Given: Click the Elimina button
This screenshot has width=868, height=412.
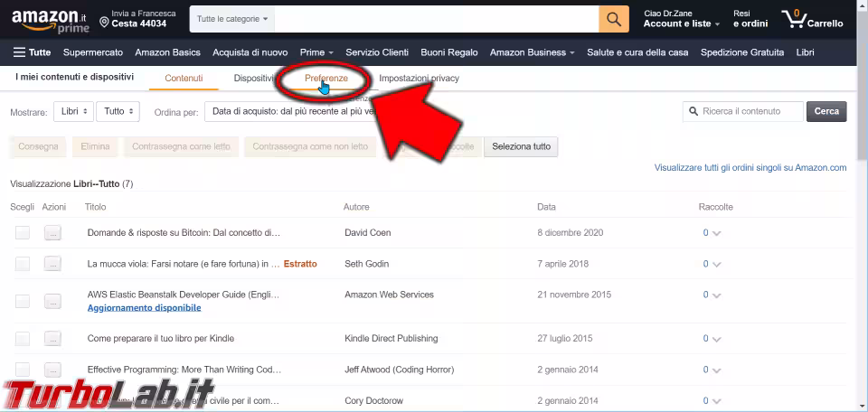Looking at the screenshot, I should click(95, 146).
